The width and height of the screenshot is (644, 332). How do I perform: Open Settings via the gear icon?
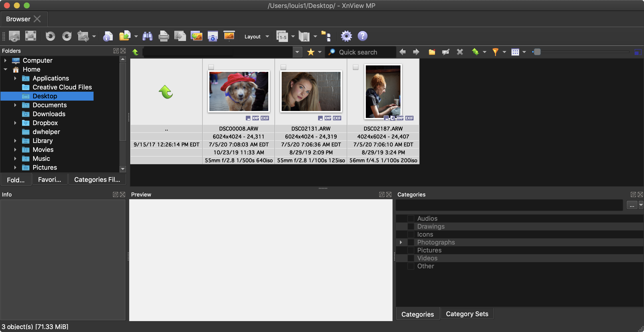(x=346, y=36)
